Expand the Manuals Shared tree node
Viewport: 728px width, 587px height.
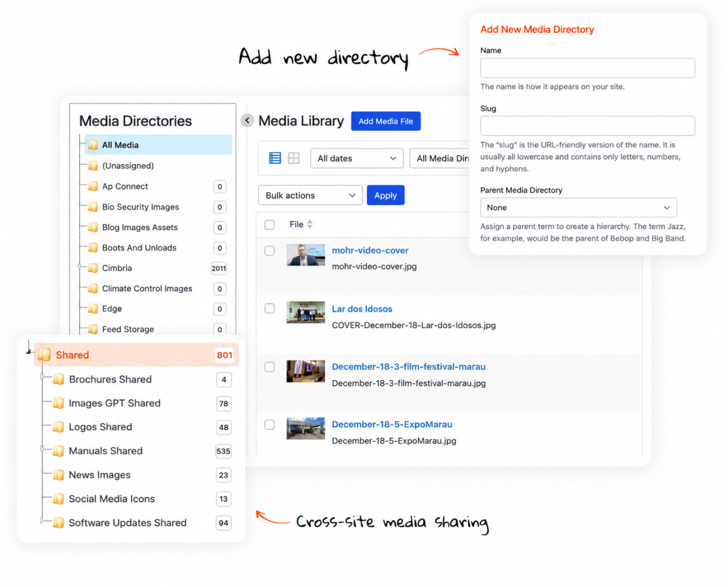tap(42, 449)
